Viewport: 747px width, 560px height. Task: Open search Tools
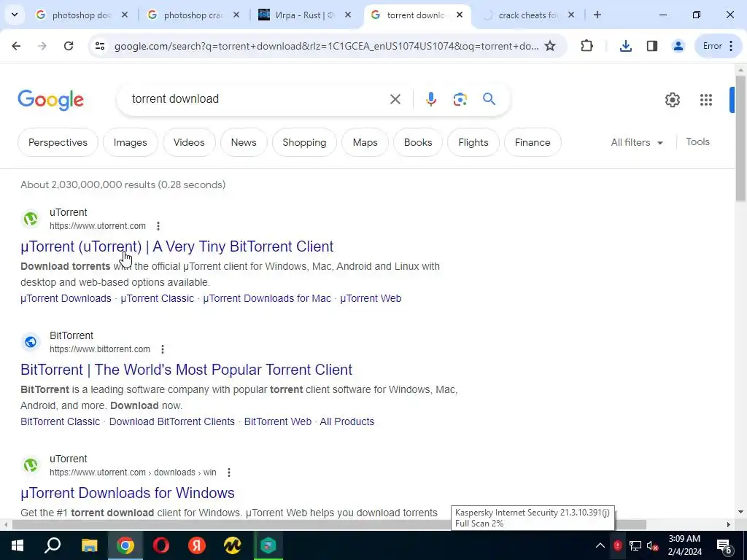point(697,142)
